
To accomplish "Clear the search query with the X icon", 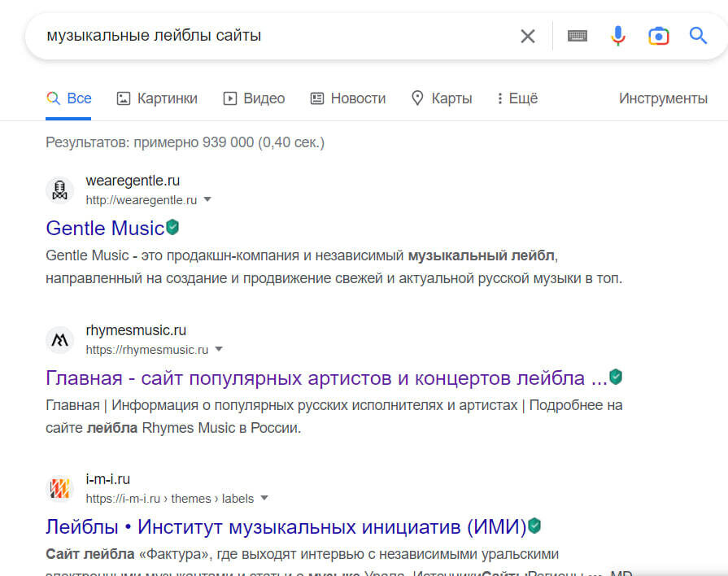I will pyautogui.click(x=528, y=36).
